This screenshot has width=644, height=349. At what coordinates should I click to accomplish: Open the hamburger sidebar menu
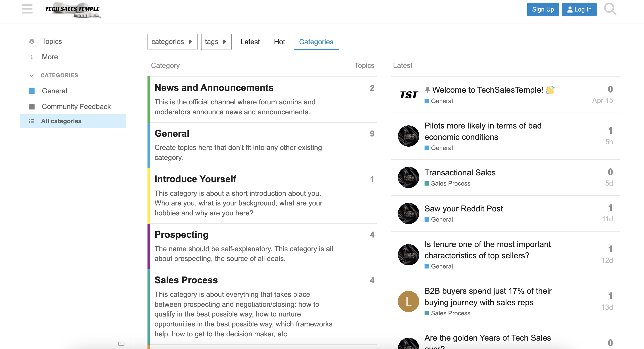point(27,9)
